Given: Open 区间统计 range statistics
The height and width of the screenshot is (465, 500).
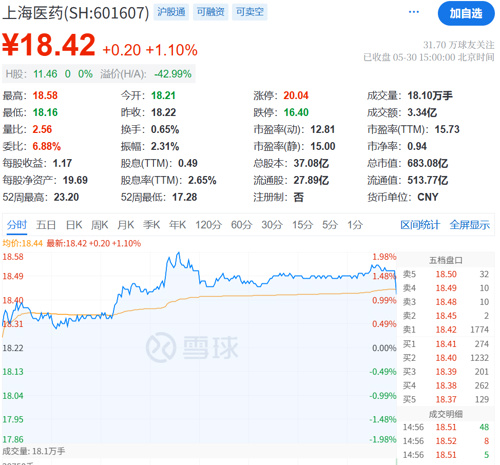Looking at the screenshot, I should point(420,225).
